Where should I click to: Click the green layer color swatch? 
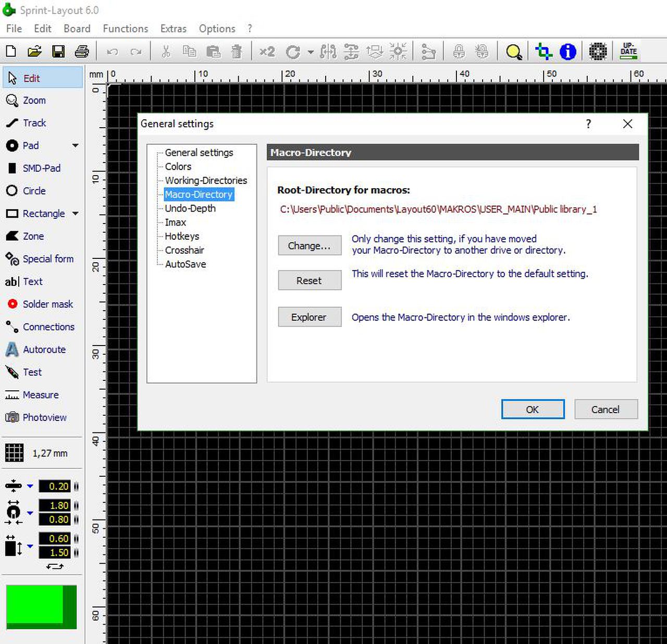pos(41,607)
